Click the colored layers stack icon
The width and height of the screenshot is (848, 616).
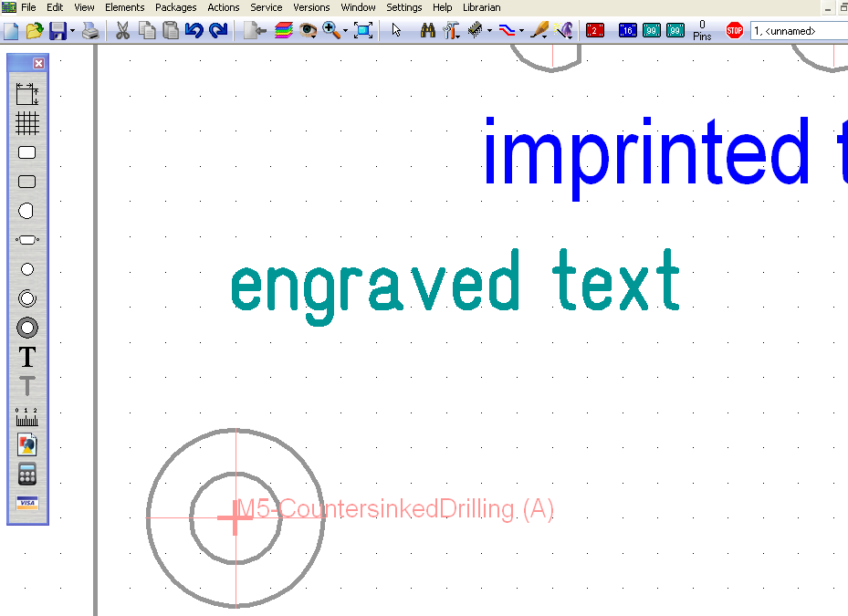(x=284, y=30)
